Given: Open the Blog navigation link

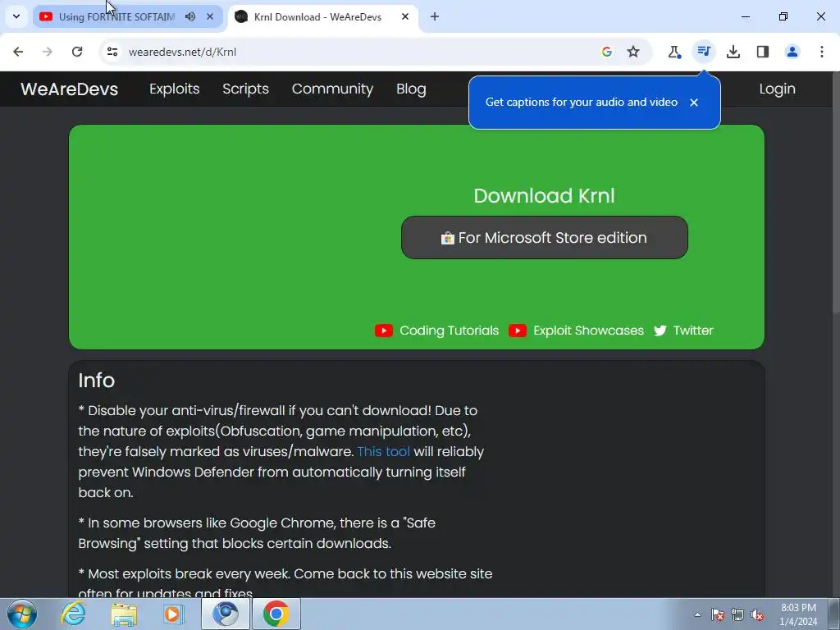Looking at the screenshot, I should [x=411, y=89].
